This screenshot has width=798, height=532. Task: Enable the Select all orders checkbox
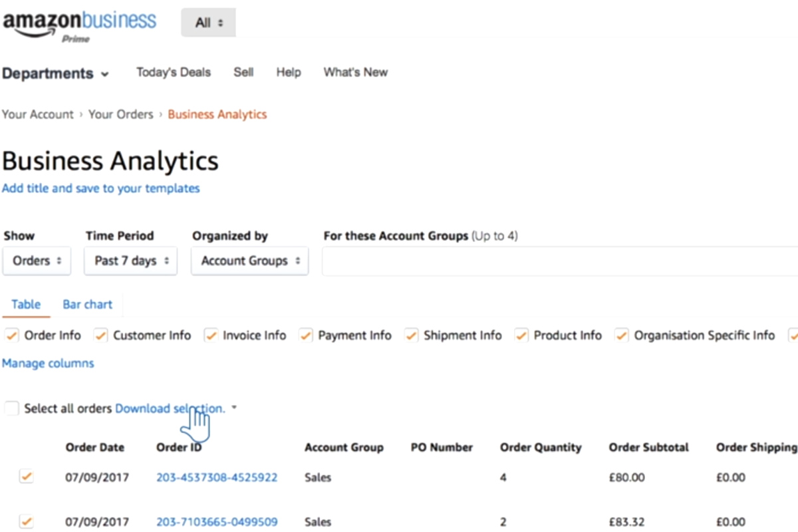(11, 408)
